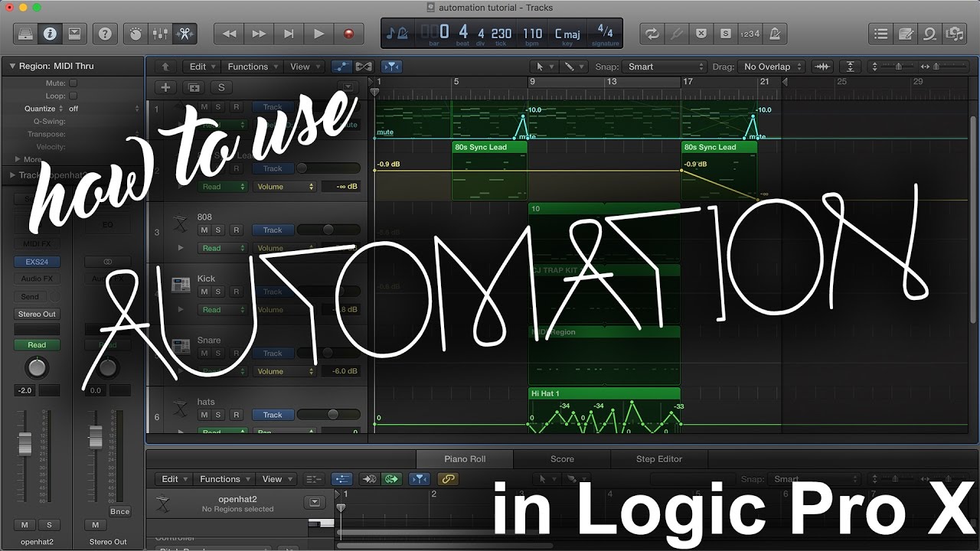Check the Region Loop checkbox
The height and width of the screenshot is (551, 980).
(73, 96)
